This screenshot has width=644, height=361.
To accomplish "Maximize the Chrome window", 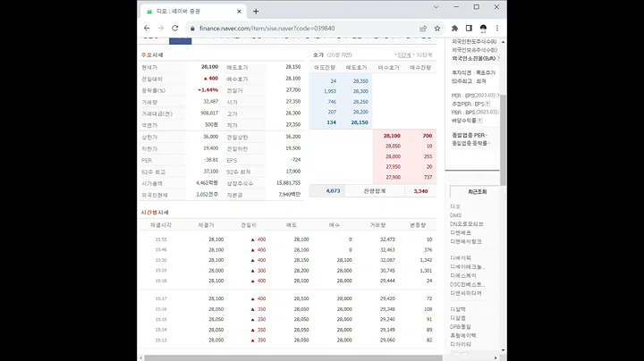I will [477, 7].
